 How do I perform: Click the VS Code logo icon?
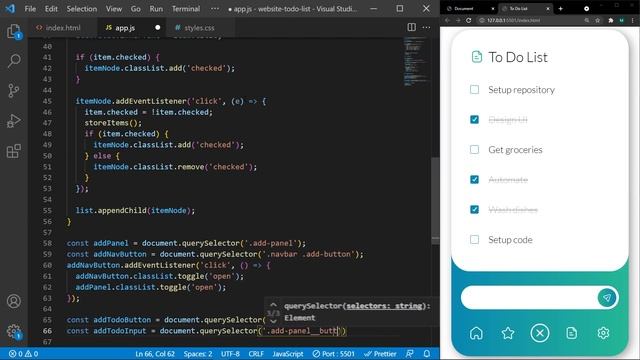coord(10,9)
